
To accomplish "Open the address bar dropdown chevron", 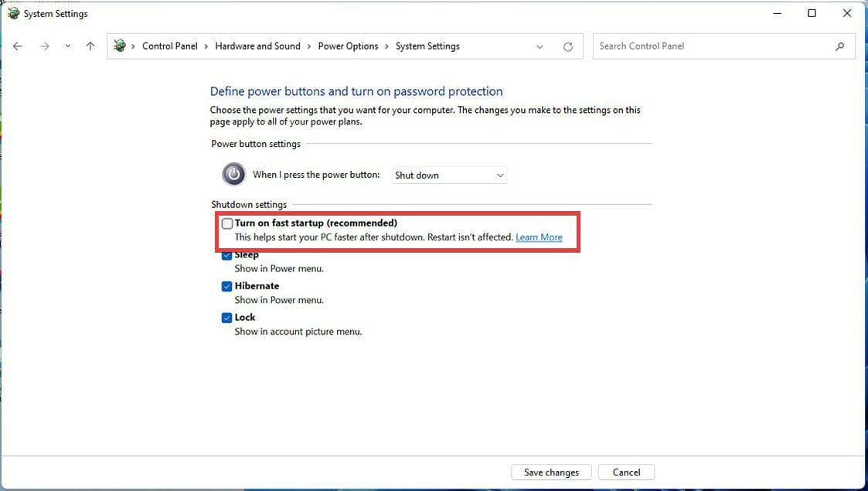I will (x=540, y=46).
